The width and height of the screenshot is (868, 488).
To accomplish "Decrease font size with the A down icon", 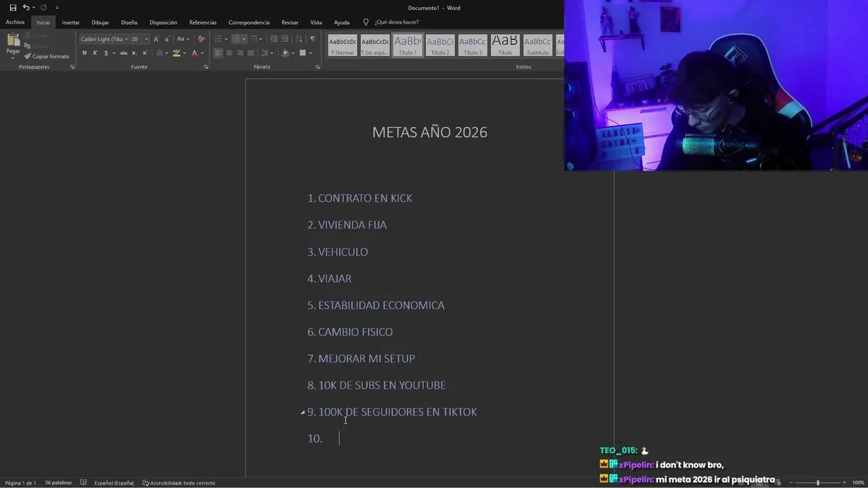I will coord(167,39).
